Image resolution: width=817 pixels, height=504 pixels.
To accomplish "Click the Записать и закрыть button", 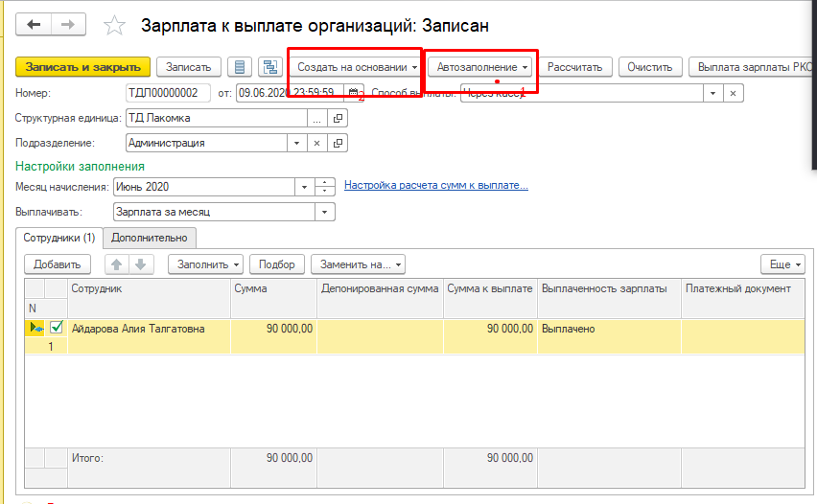I will tap(82, 67).
